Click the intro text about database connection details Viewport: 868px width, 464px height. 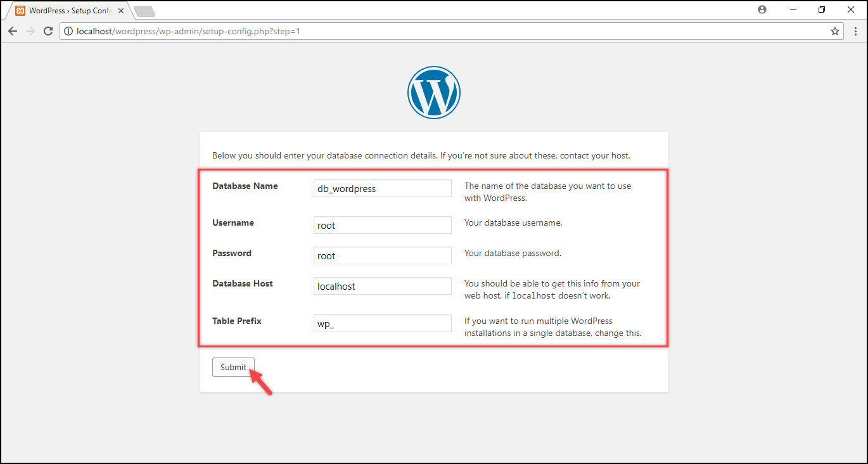(421, 155)
